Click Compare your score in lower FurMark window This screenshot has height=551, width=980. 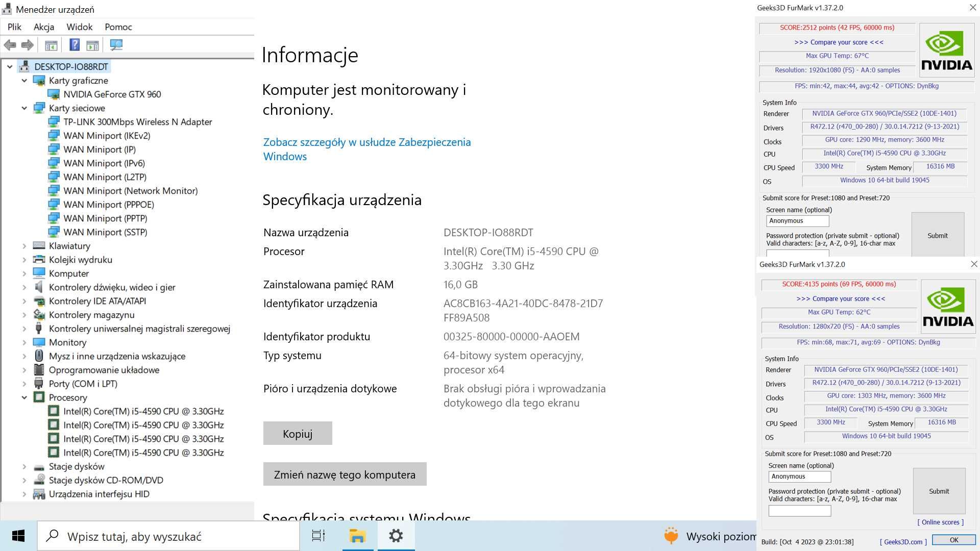[x=841, y=298]
